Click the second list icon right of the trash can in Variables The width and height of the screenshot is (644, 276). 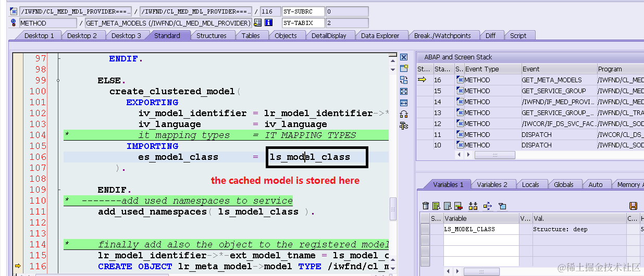[448, 206]
